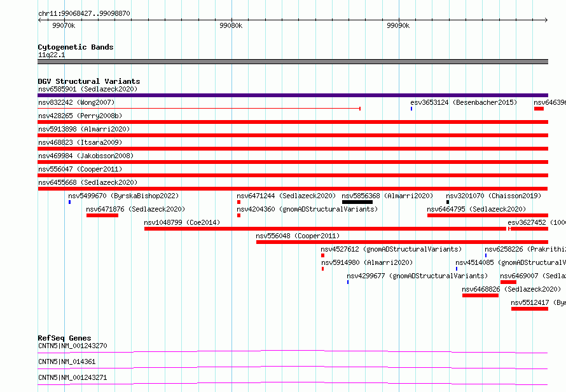Screen dimensions: 566x392
Task: Click the nsv5914980 (Almarri2020) label
Action: coord(367,262)
